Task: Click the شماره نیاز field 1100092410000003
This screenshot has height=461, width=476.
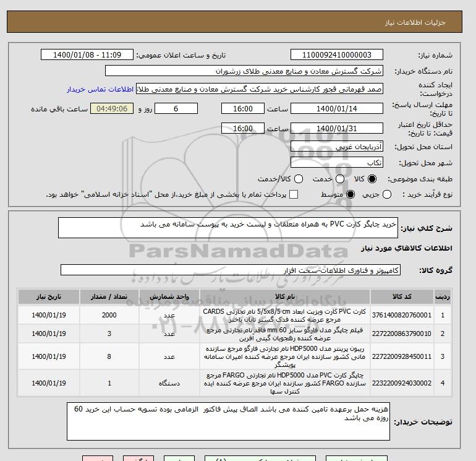Action: [337, 54]
